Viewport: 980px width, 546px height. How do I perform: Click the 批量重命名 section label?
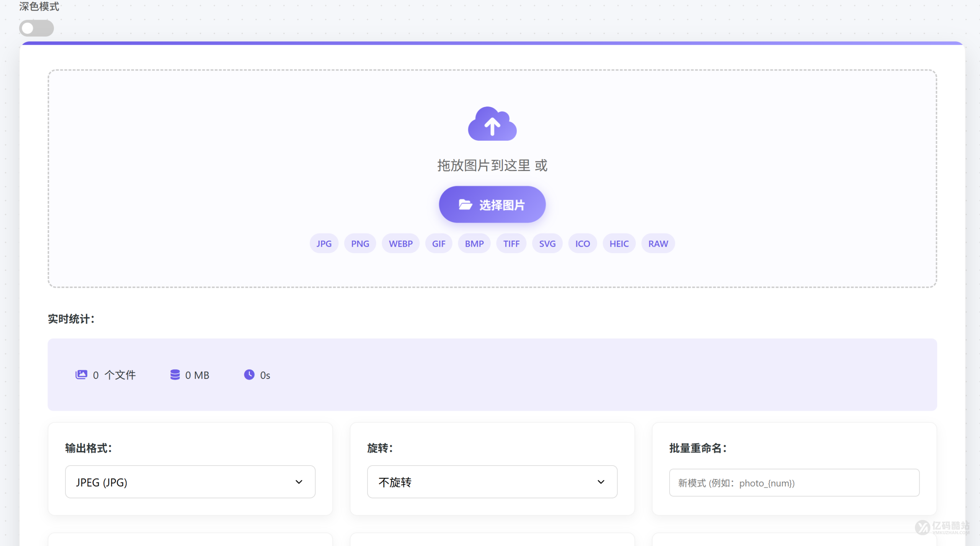[x=697, y=448]
